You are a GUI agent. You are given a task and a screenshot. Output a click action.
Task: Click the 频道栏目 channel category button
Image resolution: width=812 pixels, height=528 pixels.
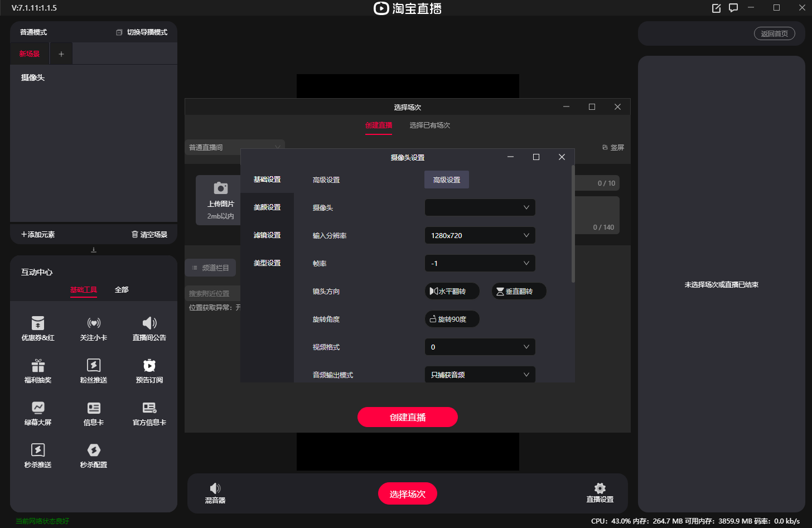click(210, 268)
